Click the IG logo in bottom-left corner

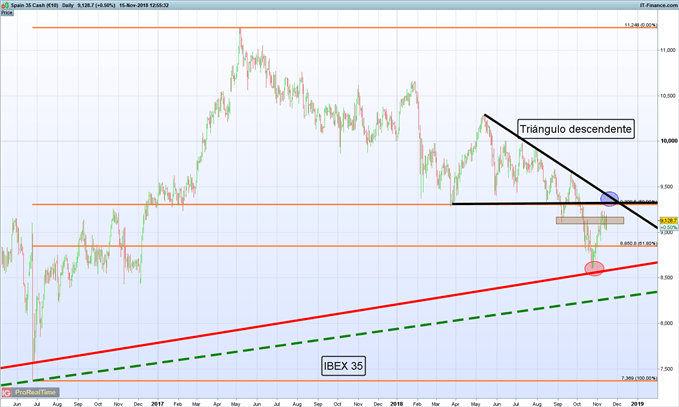click(x=6, y=393)
